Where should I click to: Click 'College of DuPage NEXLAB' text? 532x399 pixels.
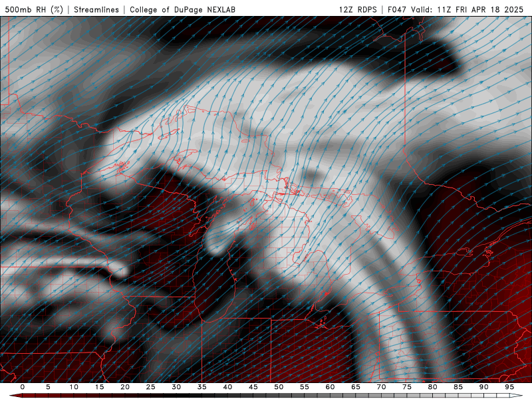click(x=182, y=9)
